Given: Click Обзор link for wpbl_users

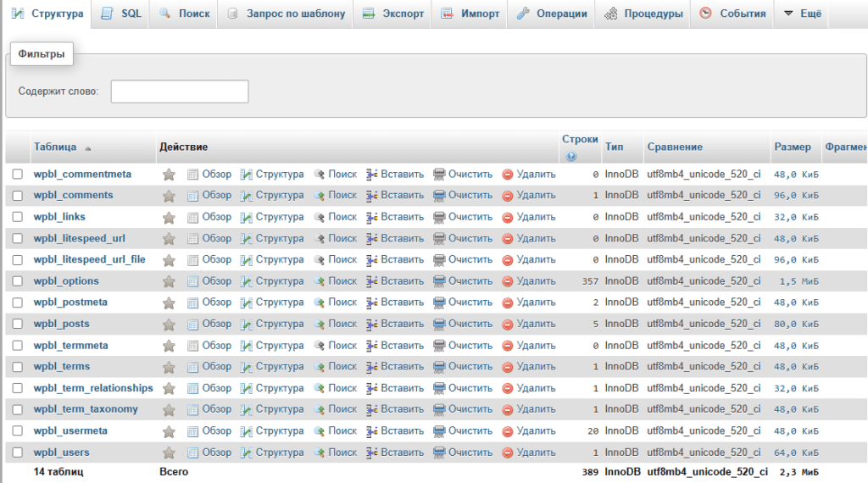Looking at the screenshot, I should 216,452.
